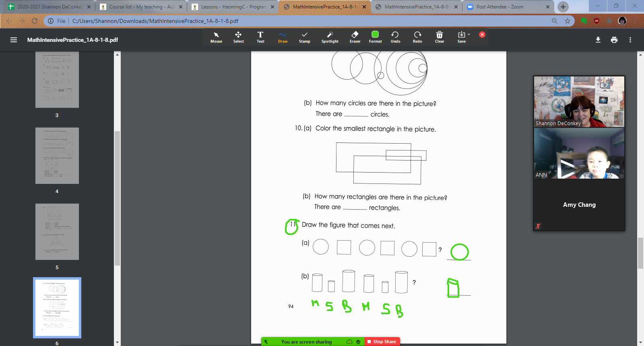Click the thumbnail panel scrollbar

pos(118,198)
